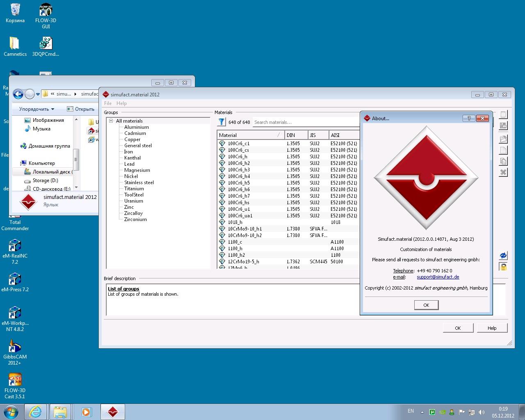This screenshot has height=420, width=525.
Task: Open the File menu
Action: [108, 103]
